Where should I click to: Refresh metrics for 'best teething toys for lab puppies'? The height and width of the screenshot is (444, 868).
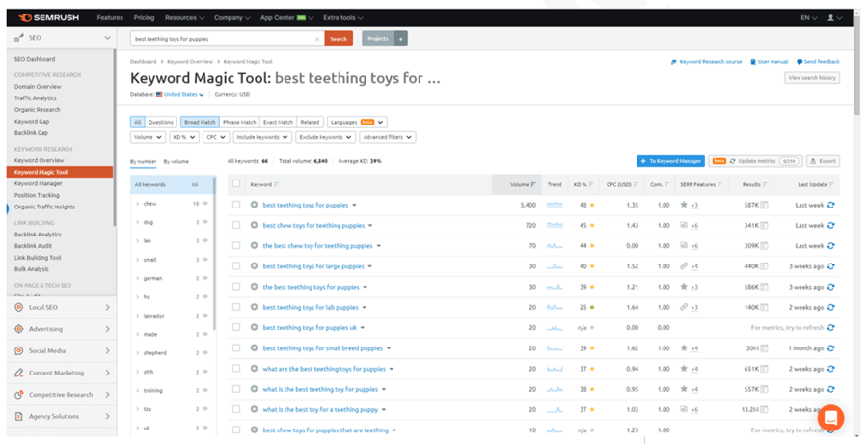(830, 307)
